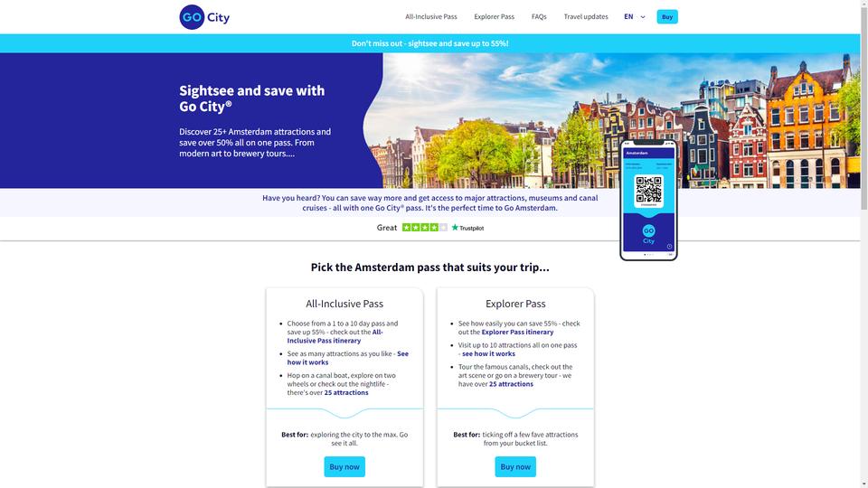Click 'see how it works' in the Explorer Pass card
This screenshot has width=868, height=488.
pos(488,353)
